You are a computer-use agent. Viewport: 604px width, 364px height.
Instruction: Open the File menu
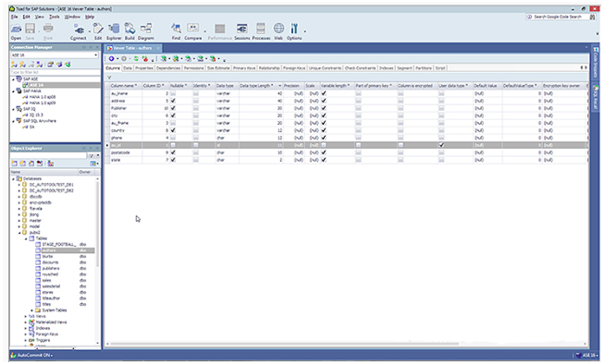14,17
